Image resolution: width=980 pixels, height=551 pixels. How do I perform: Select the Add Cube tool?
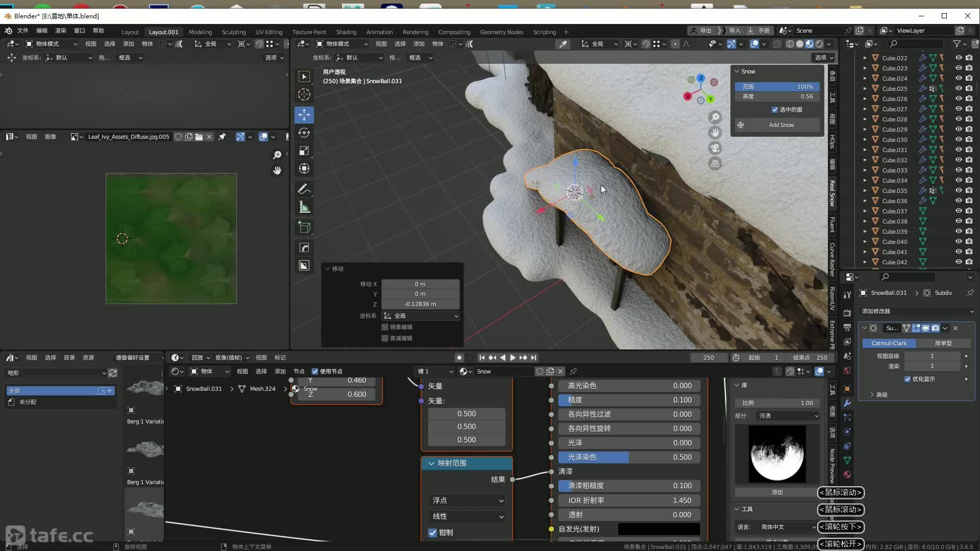[x=304, y=228]
